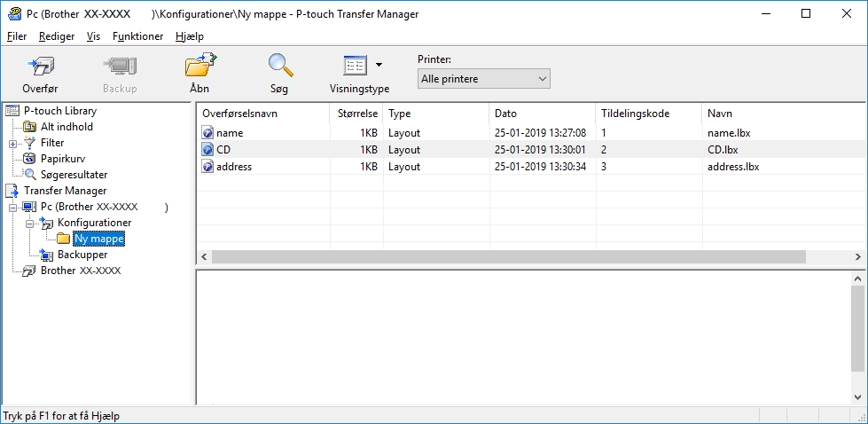The width and height of the screenshot is (868, 424).
Task: Open the Printer combo box 'Alle printere'
Action: click(483, 79)
